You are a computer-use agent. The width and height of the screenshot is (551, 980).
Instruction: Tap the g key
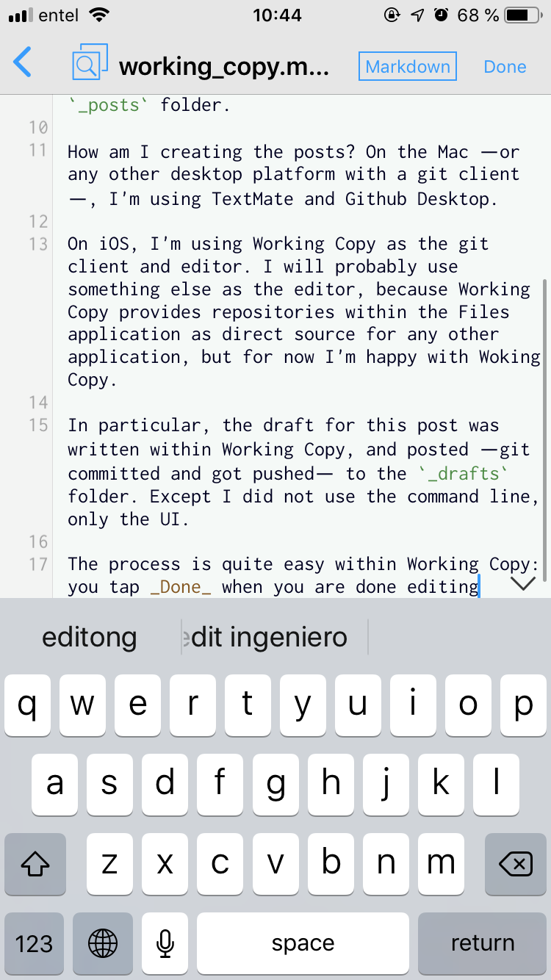(x=275, y=785)
